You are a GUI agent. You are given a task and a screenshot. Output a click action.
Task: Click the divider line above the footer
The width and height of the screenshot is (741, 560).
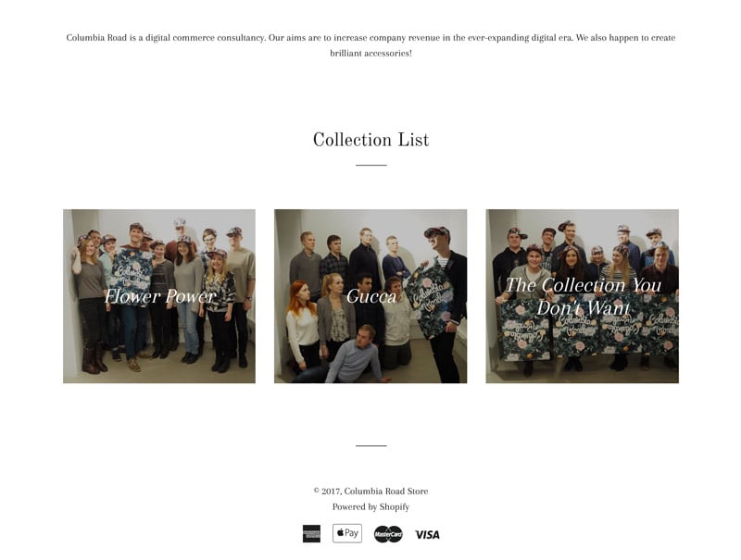371,445
